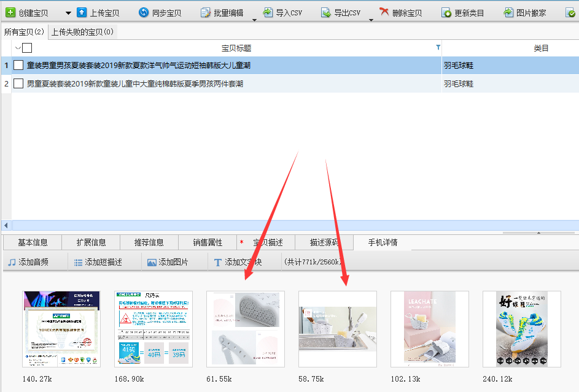Click the filter icon in the 宝贝标题 column header
The image size is (579, 392).
[x=438, y=47]
